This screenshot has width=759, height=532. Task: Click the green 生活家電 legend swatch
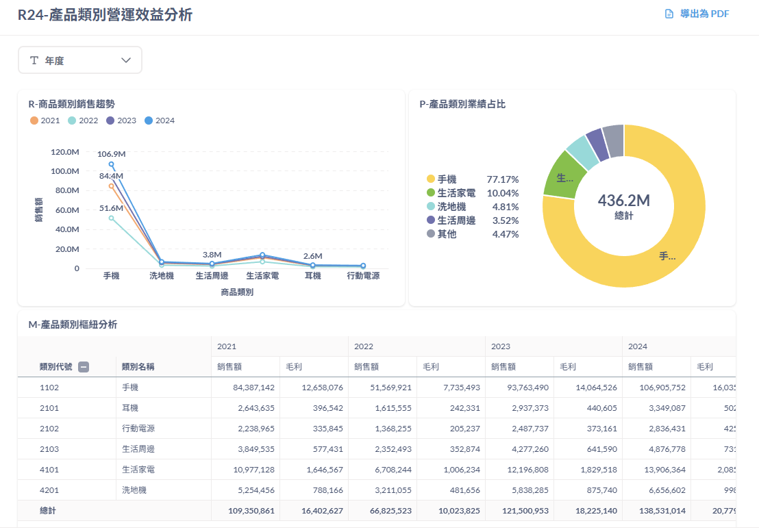point(431,193)
